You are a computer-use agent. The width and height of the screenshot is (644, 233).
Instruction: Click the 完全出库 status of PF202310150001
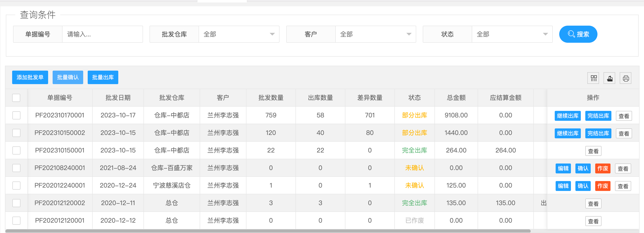coord(414,150)
